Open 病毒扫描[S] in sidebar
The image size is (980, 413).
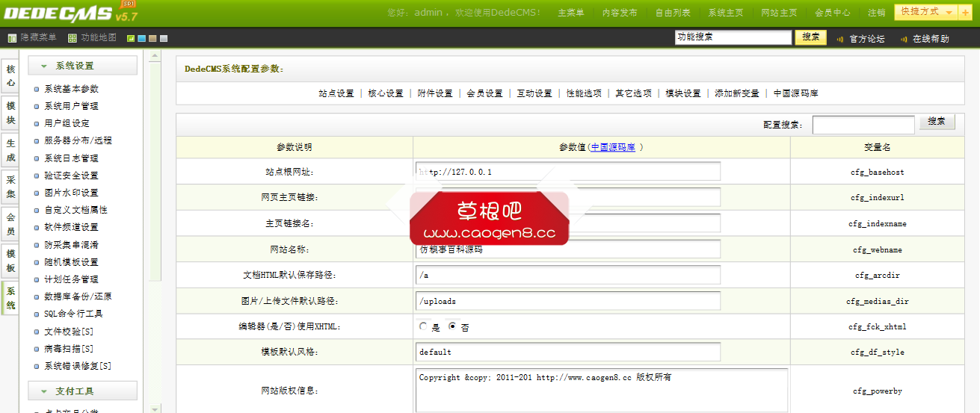[x=69, y=349]
